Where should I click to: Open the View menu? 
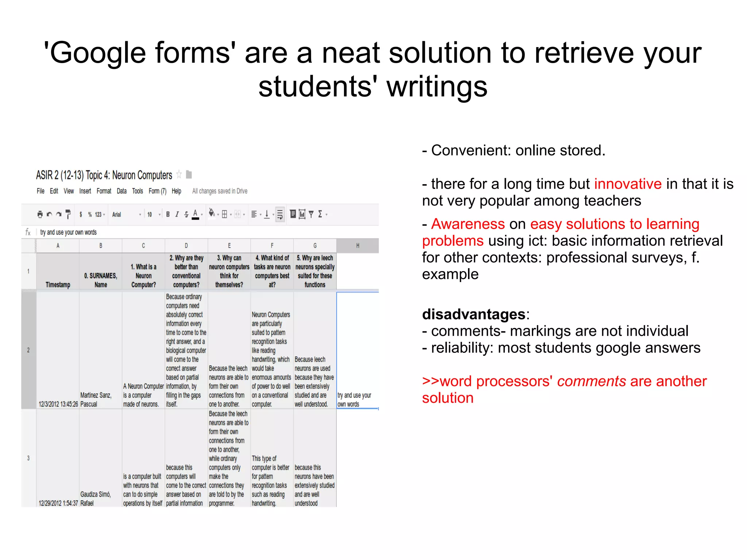tap(69, 191)
